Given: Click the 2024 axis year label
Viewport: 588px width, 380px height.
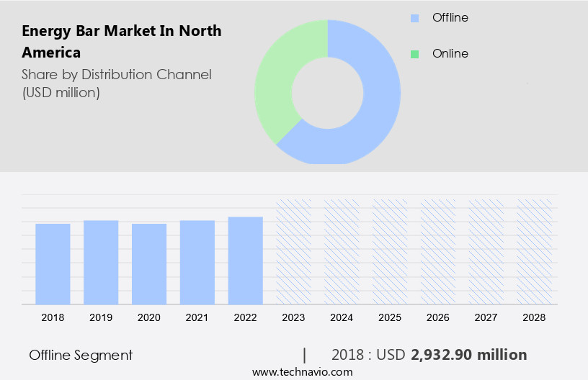Looking at the screenshot, I should point(342,317).
